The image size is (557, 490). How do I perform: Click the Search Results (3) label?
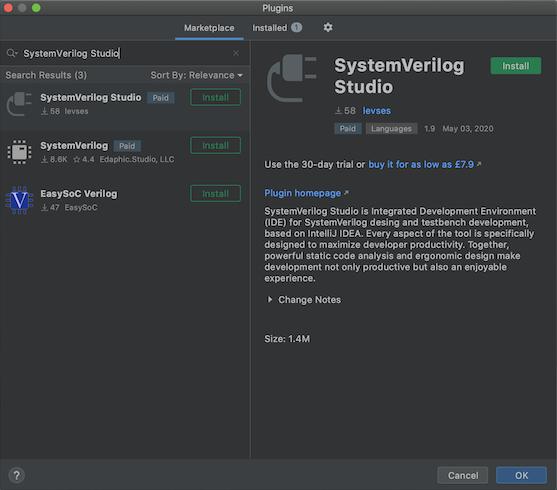coord(46,75)
